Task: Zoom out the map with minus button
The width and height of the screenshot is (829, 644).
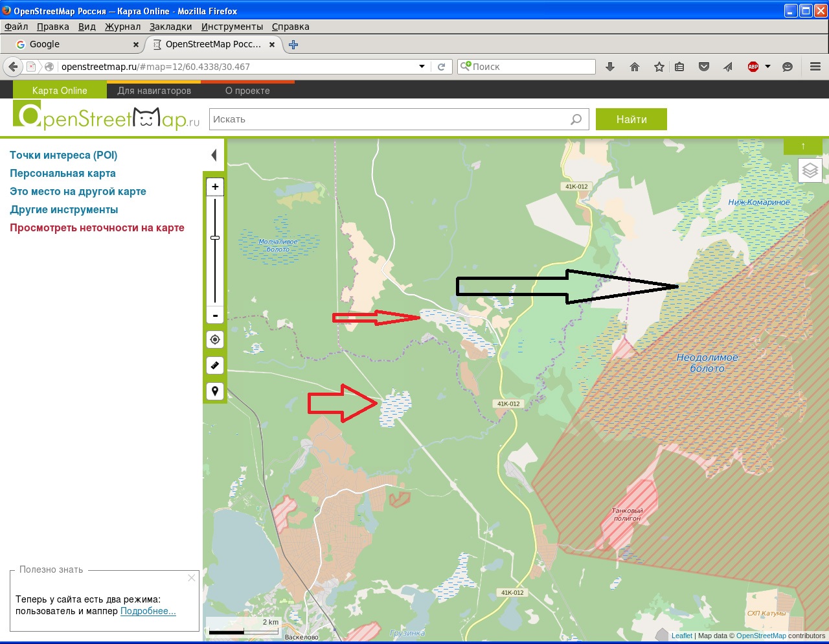Action: (x=215, y=316)
